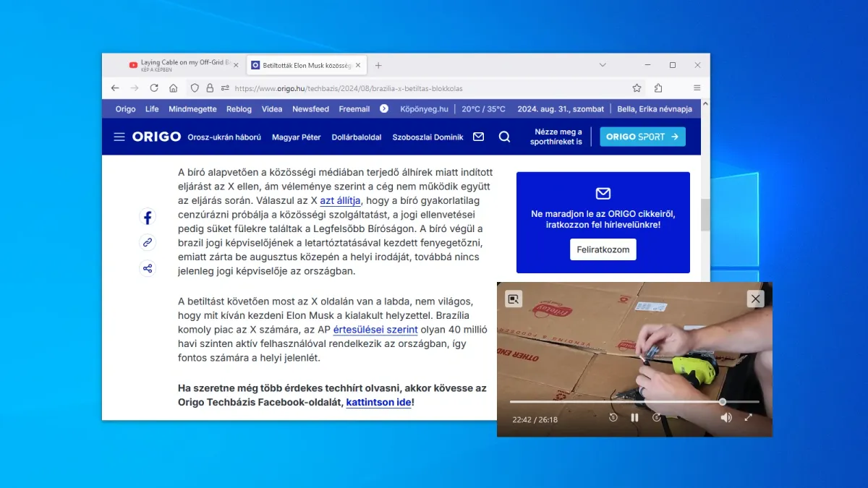Screen dimensions: 868x488
Task: Click the video progress slider
Action: 634,401
